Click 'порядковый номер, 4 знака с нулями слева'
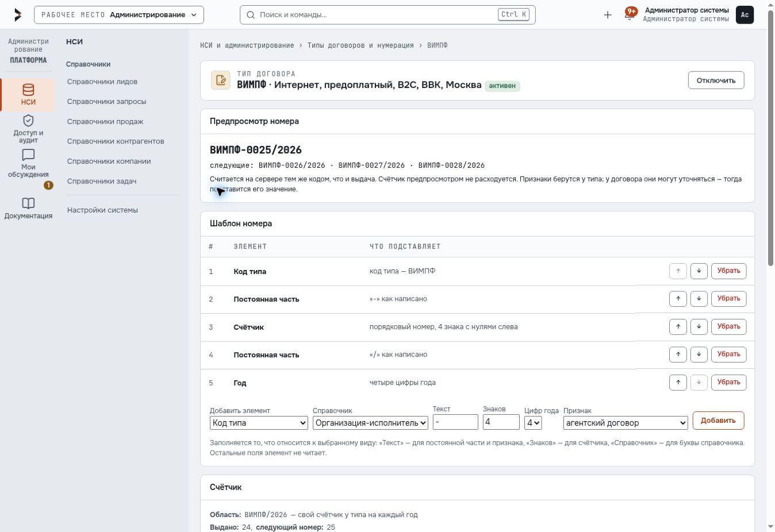The image size is (775, 532). click(x=443, y=327)
